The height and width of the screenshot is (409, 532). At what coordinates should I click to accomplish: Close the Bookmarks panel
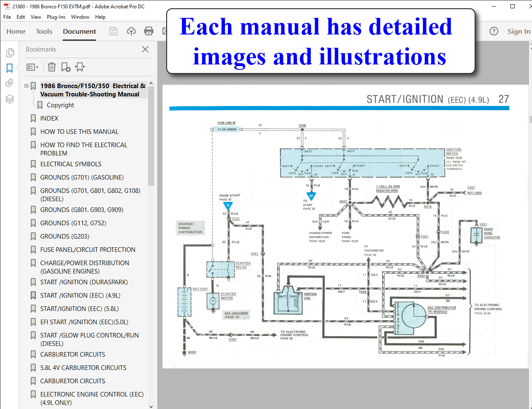click(145, 49)
